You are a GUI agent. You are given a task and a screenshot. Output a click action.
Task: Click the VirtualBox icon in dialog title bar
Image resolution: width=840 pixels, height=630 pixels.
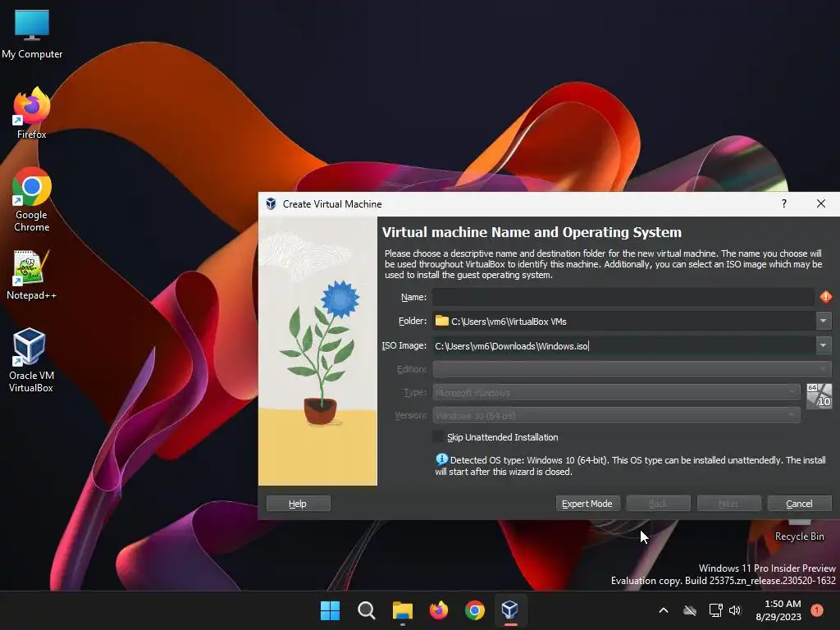tap(271, 204)
